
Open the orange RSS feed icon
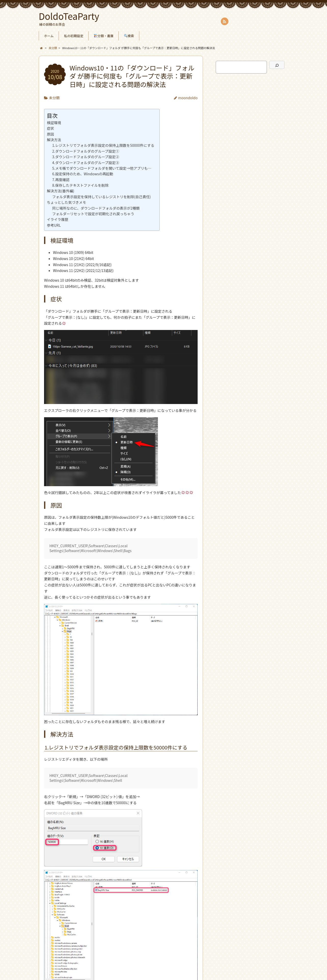pyautogui.click(x=225, y=21)
